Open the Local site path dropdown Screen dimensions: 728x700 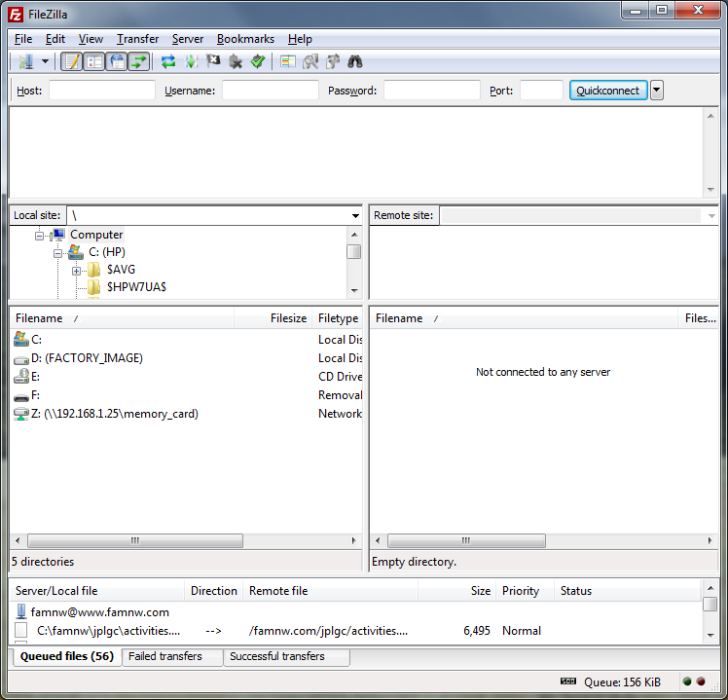pos(355,216)
